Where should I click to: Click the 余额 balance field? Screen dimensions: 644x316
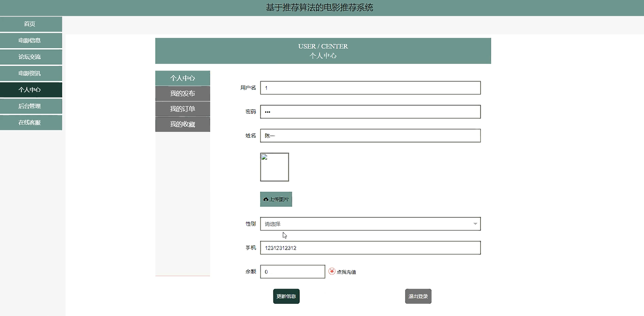click(x=293, y=272)
